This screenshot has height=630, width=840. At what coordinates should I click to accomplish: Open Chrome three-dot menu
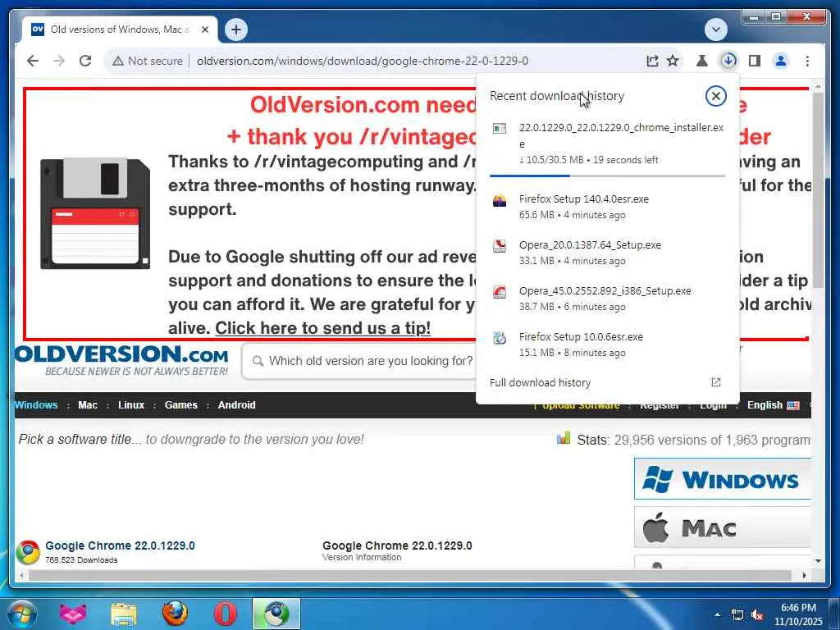pos(807,61)
